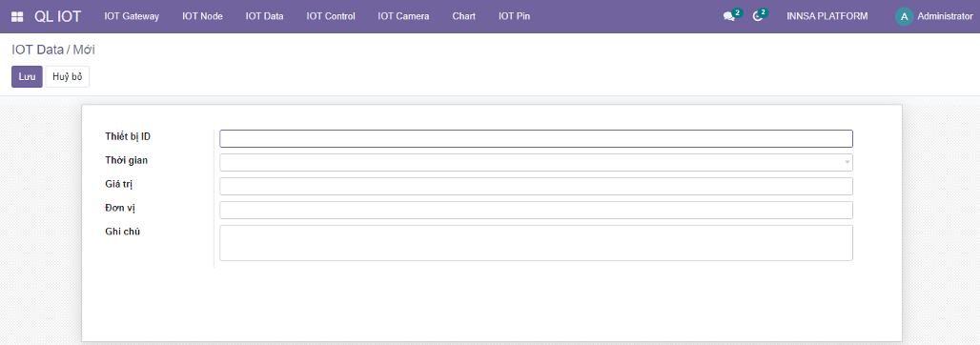Click the Huỷ bỏ discard button
Viewport: 980px width, 345px height.
(x=68, y=77)
